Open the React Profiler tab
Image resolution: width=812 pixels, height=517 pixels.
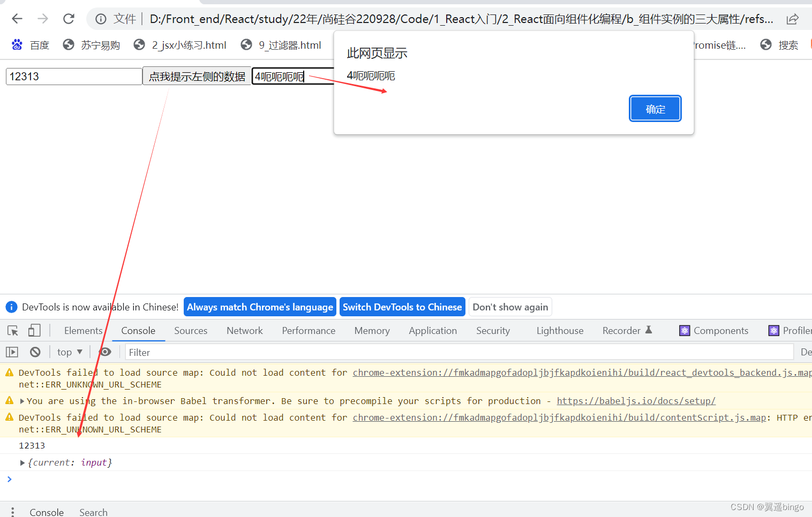point(790,331)
